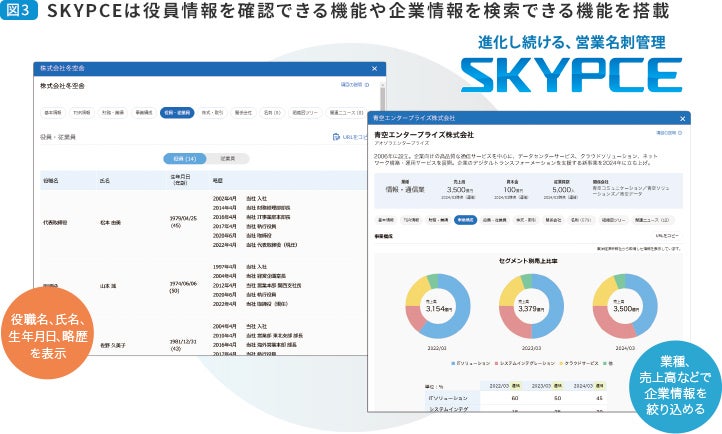Viewport: 722px width, 434px height.
Task: Click career line 2002年4月 当社 入社
Action: (240, 198)
